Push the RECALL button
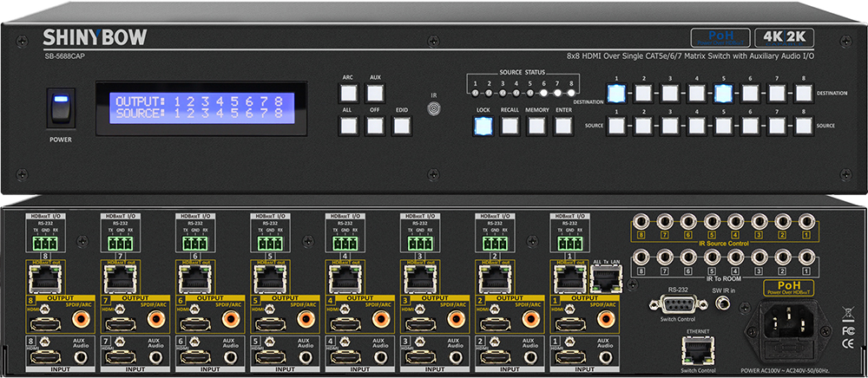This screenshot has width=868, height=378. pyautogui.click(x=510, y=126)
